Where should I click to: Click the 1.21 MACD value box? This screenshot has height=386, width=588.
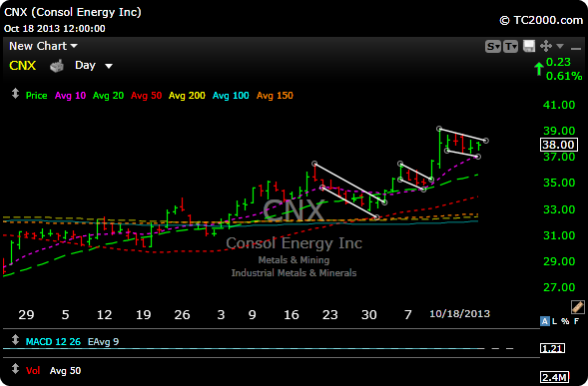click(x=552, y=348)
